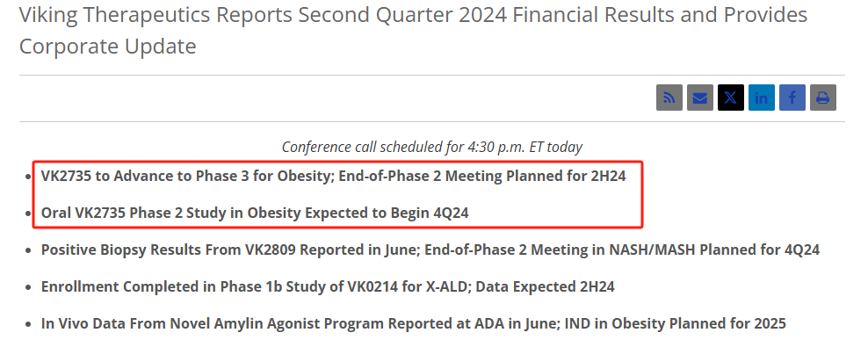Screen dimensions: 868x340
Task: Click the Oral VK2735 Phase 2 bullet
Action: (x=255, y=213)
